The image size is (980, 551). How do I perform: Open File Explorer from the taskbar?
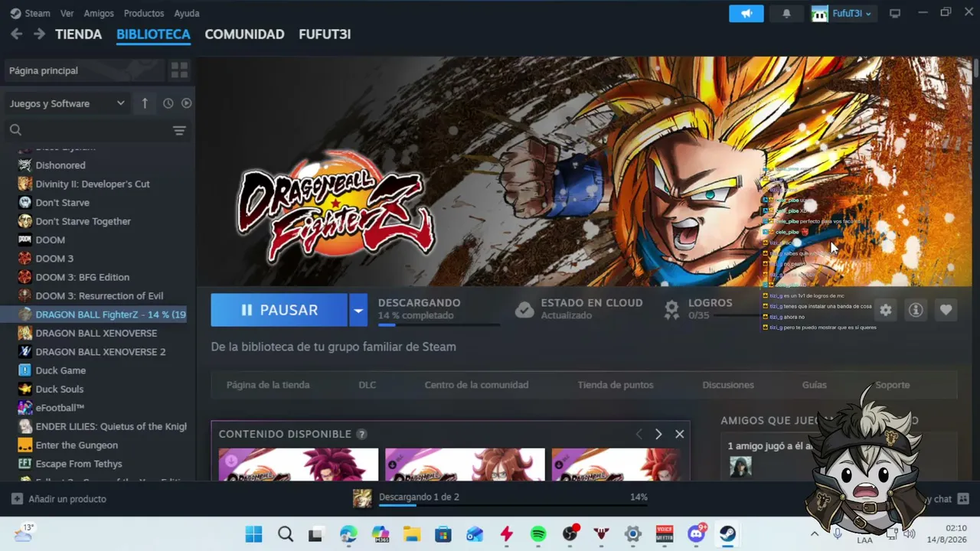[412, 534]
